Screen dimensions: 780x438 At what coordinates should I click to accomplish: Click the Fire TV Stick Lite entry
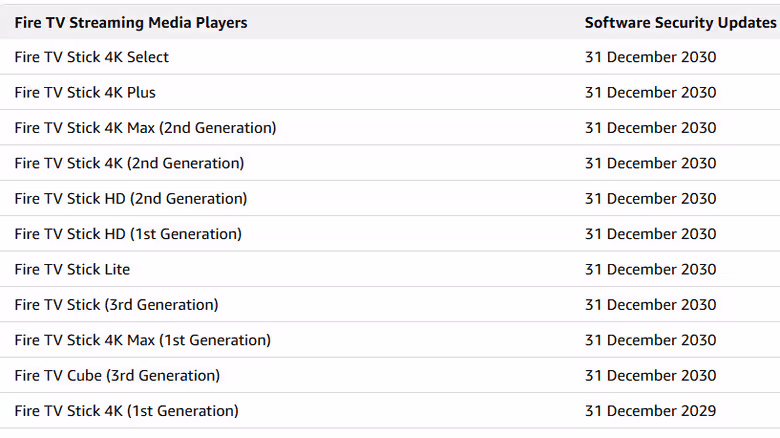click(x=72, y=269)
